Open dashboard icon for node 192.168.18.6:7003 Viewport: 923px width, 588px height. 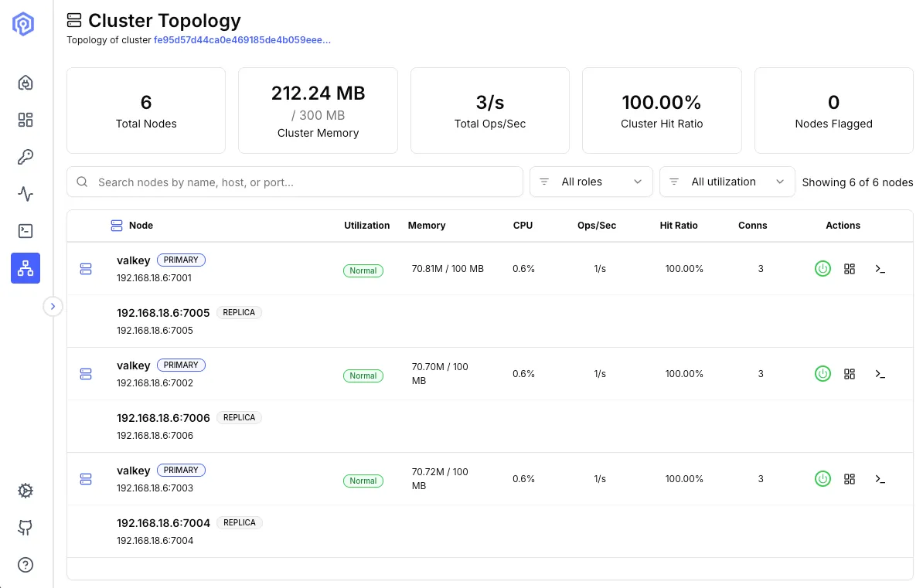coord(850,479)
